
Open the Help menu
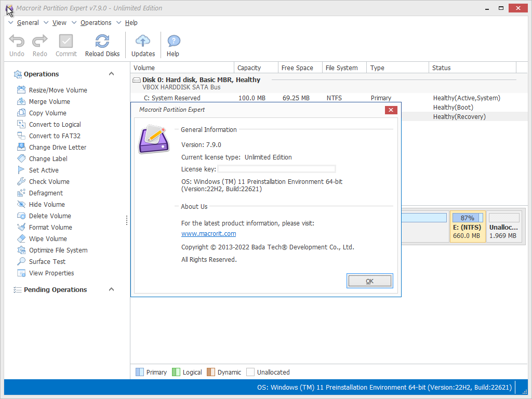point(131,23)
